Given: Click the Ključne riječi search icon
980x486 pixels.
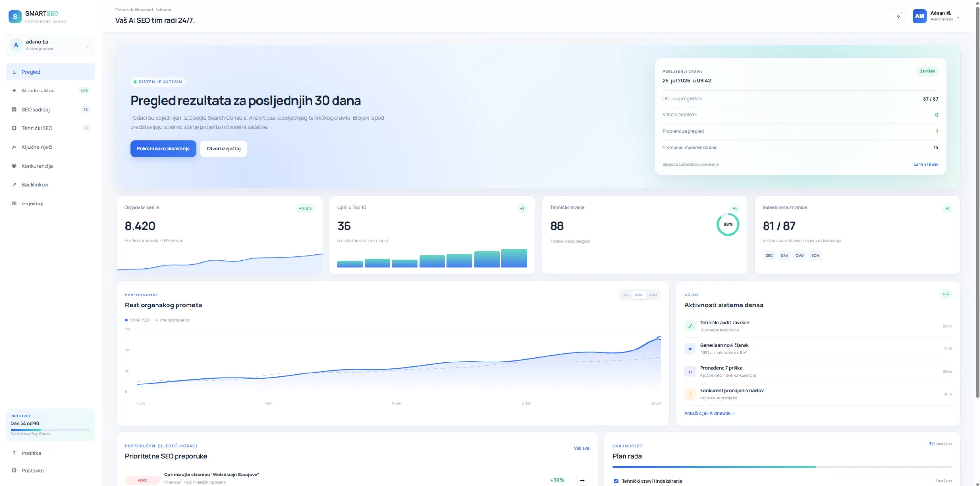Looking at the screenshot, I should tap(14, 147).
